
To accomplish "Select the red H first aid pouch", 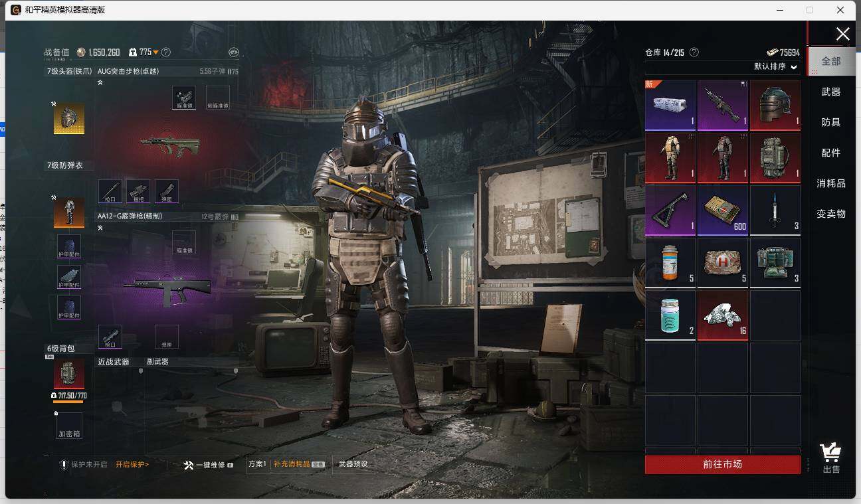I will pyautogui.click(x=723, y=262).
